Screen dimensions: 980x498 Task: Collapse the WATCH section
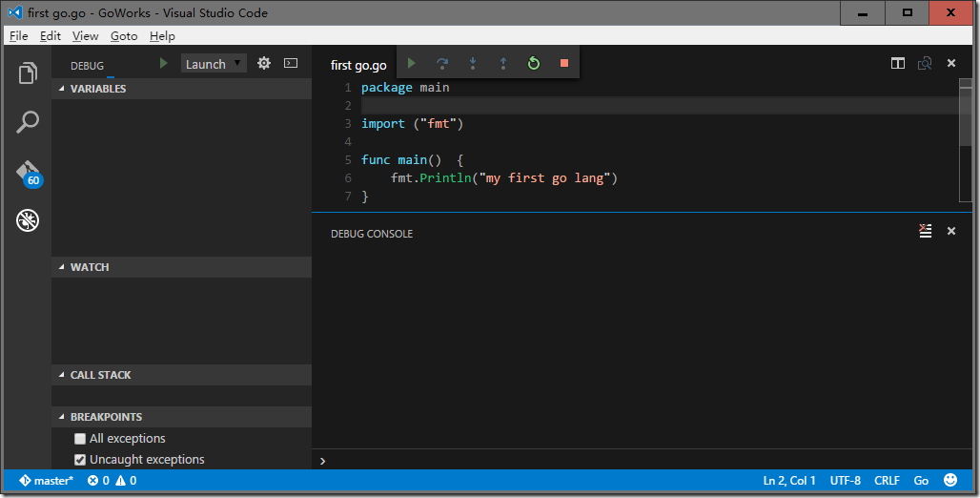point(89,267)
